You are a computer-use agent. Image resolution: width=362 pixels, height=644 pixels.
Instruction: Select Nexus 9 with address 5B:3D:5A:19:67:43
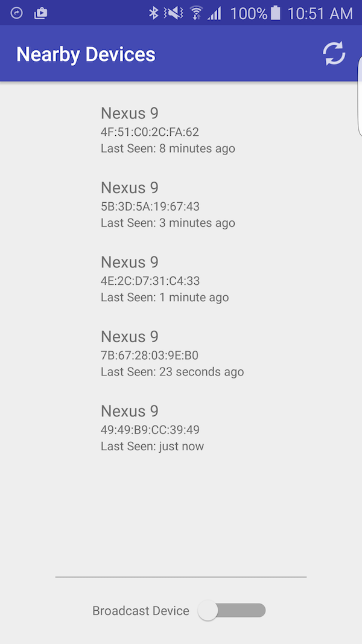(168, 205)
